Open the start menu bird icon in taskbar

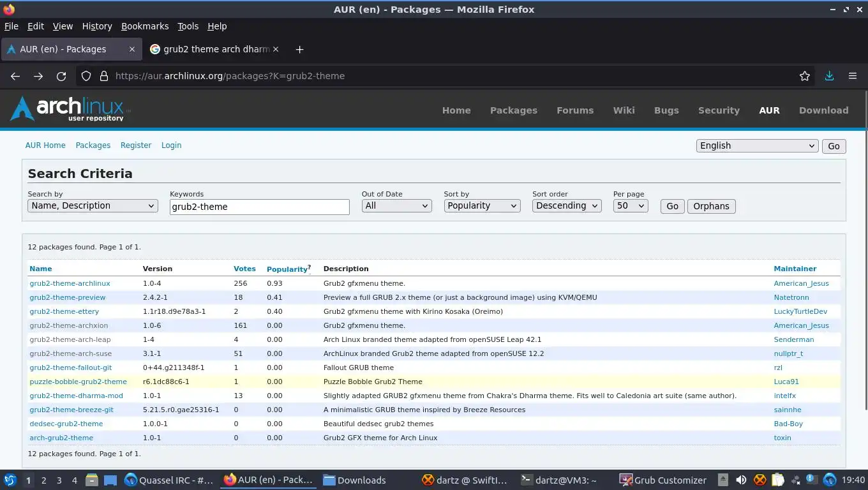tap(10, 480)
